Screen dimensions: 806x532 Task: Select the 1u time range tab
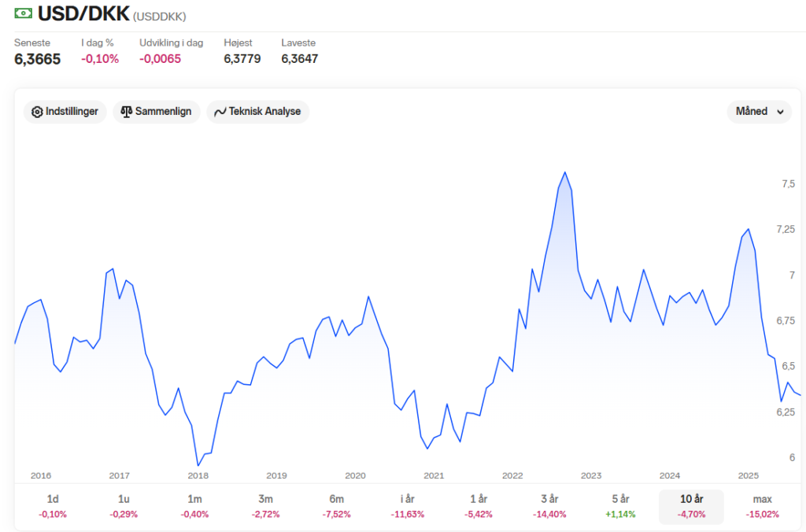[x=124, y=506]
